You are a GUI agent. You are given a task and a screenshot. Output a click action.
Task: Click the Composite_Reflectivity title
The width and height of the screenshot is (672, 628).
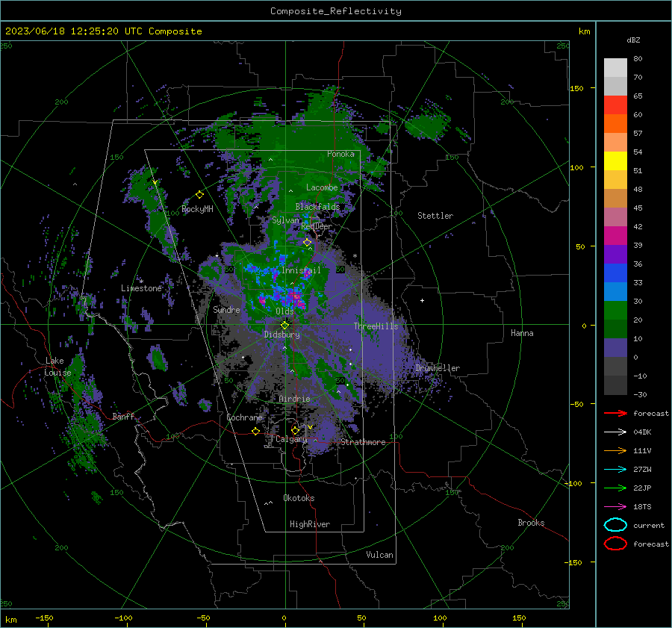(336, 11)
